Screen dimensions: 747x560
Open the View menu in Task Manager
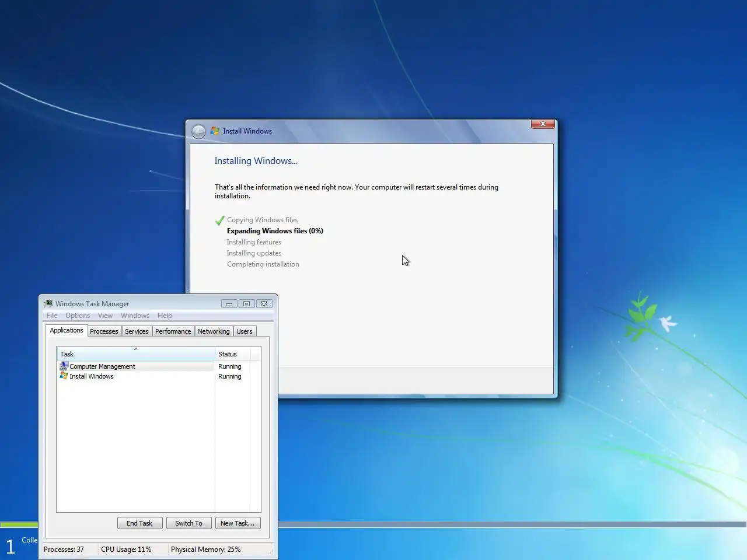point(105,316)
